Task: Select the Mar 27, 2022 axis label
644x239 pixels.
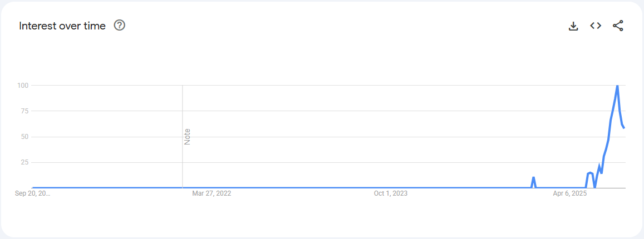Action: [212, 193]
